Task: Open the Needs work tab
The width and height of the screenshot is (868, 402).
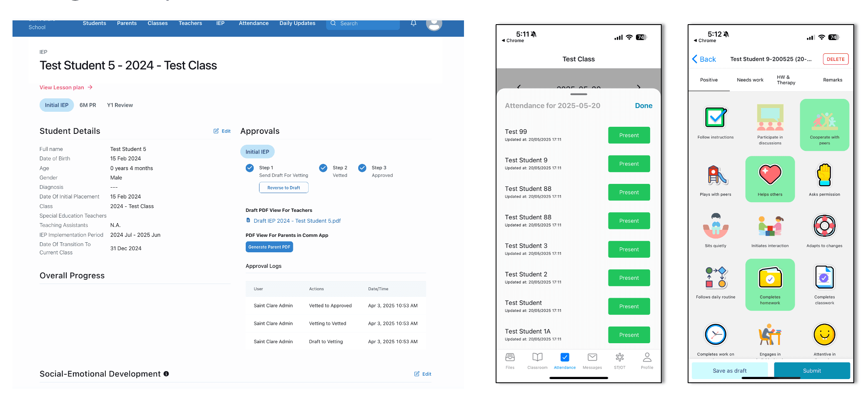Action: tap(750, 80)
